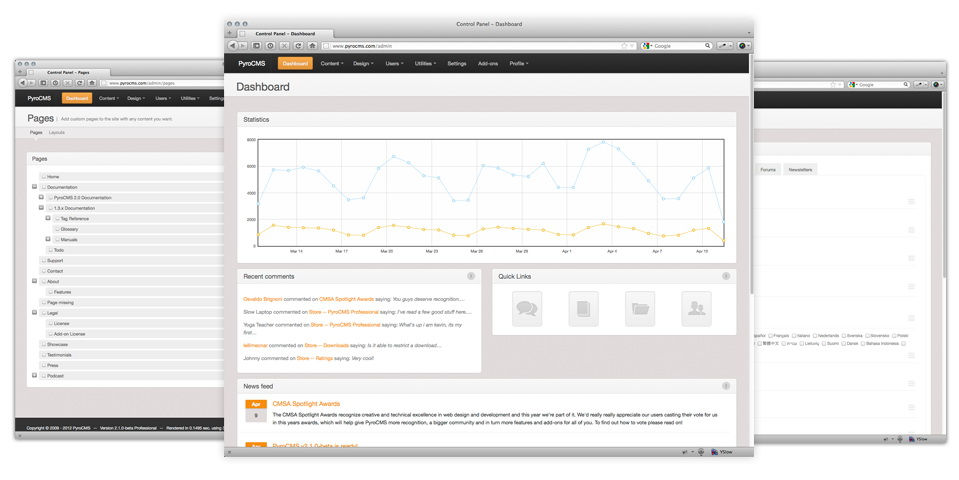Click the Google search field in the Dashboard window

coord(678,46)
